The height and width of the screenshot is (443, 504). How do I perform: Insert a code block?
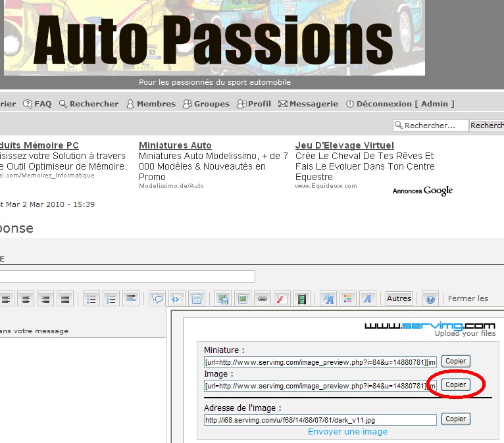(x=177, y=299)
